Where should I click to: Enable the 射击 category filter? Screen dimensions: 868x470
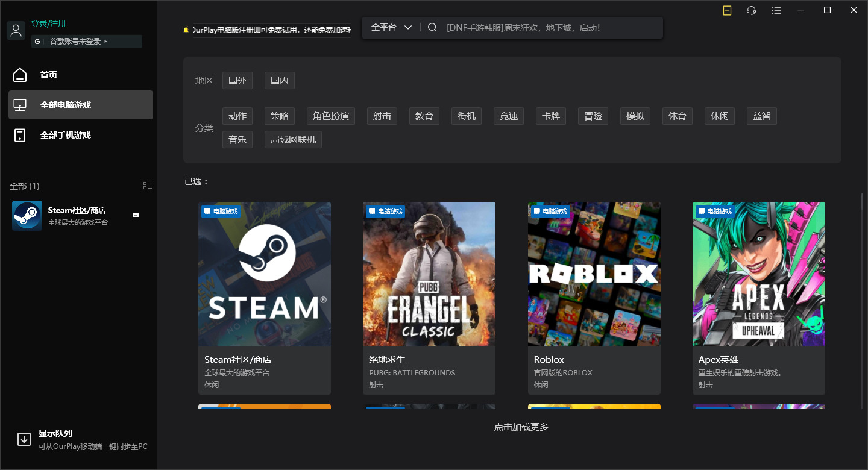point(382,116)
